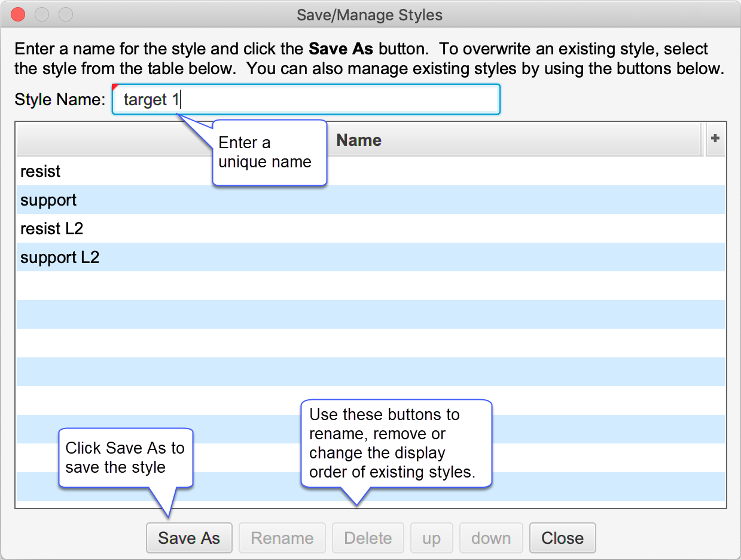Viewport: 741px width, 560px height.
Task: Move style with the 'up' button
Action: (431, 538)
